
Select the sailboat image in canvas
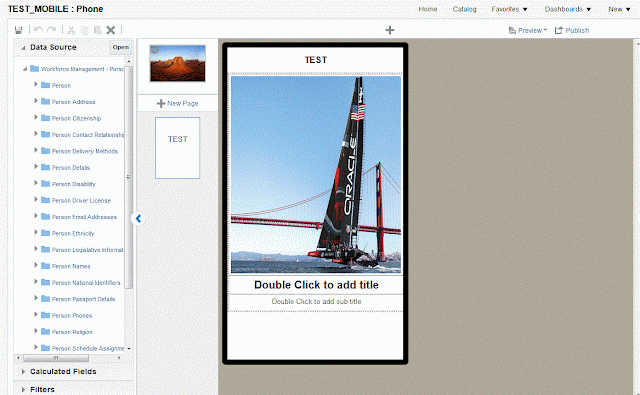pyautogui.click(x=316, y=175)
